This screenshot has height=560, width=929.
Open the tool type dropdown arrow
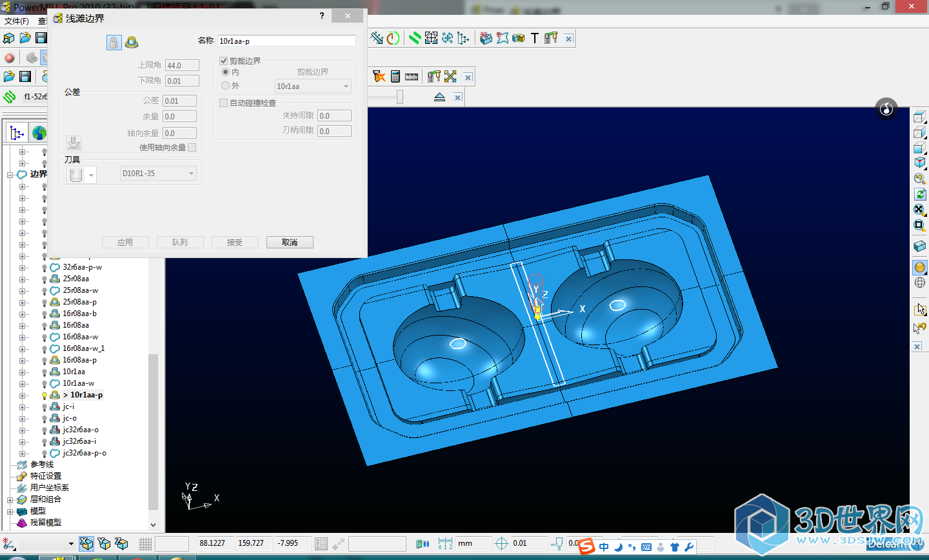[x=92, y=175]
